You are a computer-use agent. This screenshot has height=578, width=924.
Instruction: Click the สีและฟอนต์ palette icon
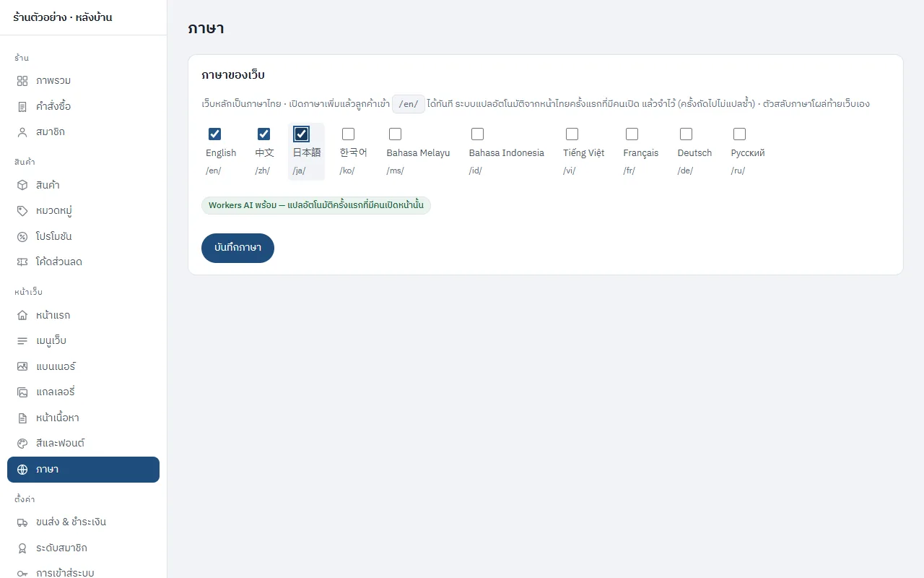point(22,443)
